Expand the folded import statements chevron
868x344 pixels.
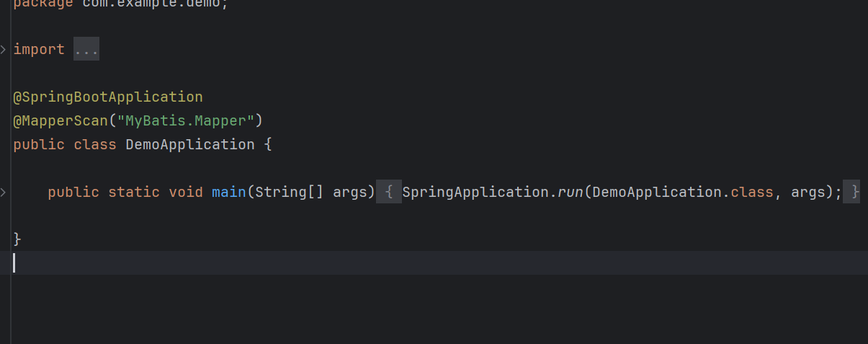coord(4,50)
